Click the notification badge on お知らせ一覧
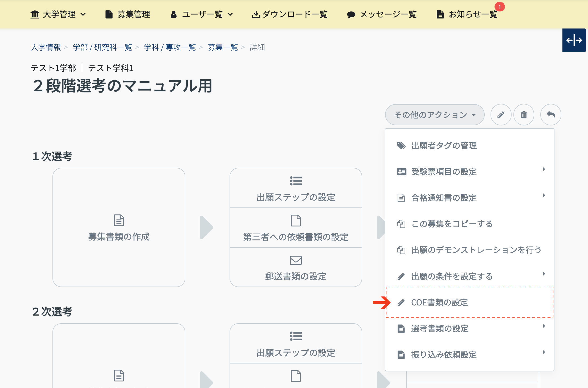Viewport: 588px width, 388px height. click(x=500, y=7)
